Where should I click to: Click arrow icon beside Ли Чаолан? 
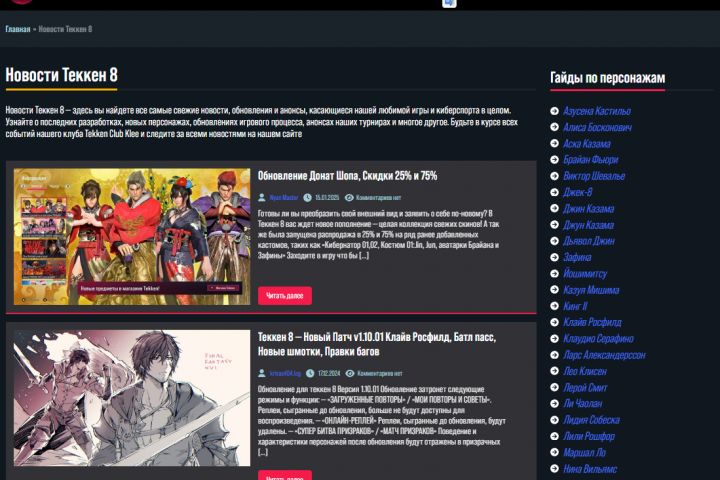(554, 403)
